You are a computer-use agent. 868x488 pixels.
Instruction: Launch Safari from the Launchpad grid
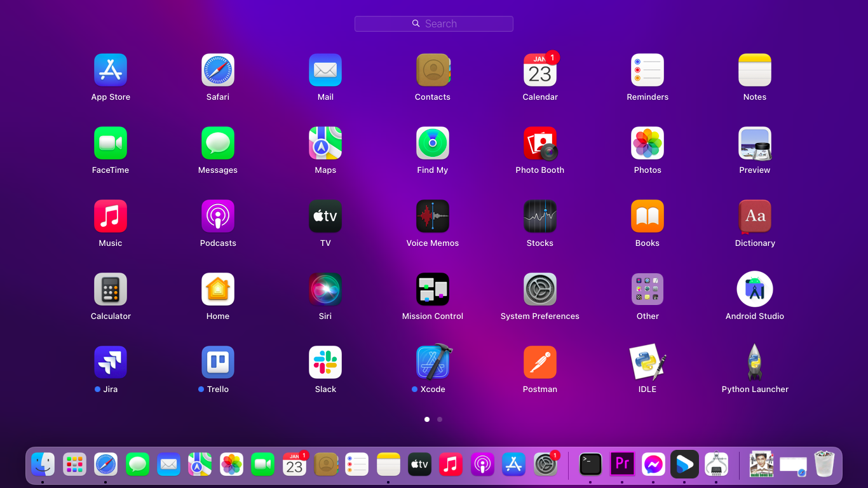coord(218,70)
